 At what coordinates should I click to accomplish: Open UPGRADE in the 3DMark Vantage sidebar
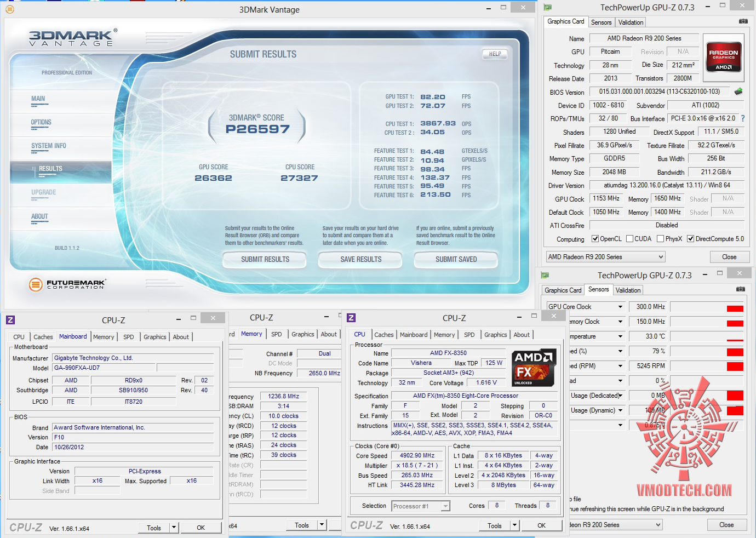44,193
